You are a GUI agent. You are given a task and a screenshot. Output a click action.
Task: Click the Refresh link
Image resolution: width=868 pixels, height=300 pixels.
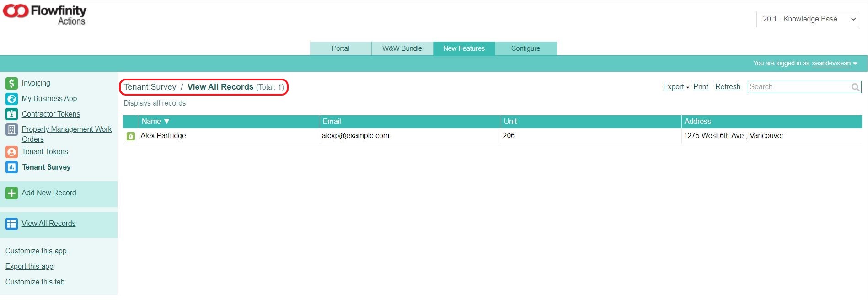728,87
